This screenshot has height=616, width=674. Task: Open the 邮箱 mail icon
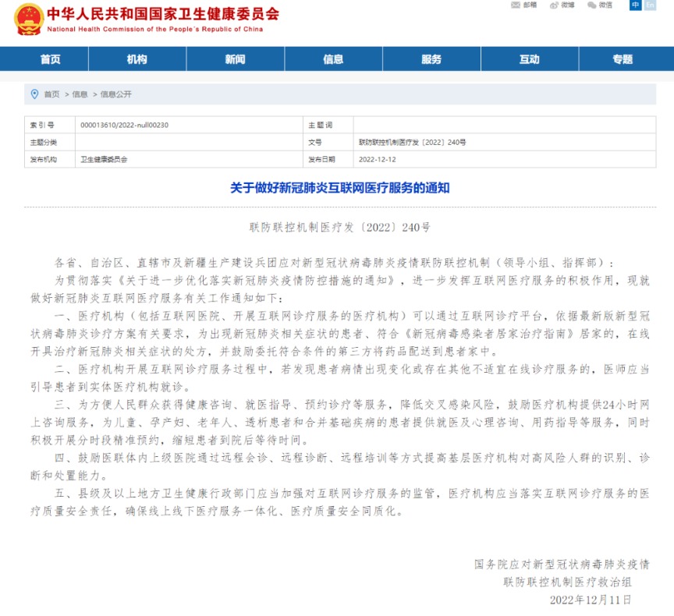(x=516, y=5)
